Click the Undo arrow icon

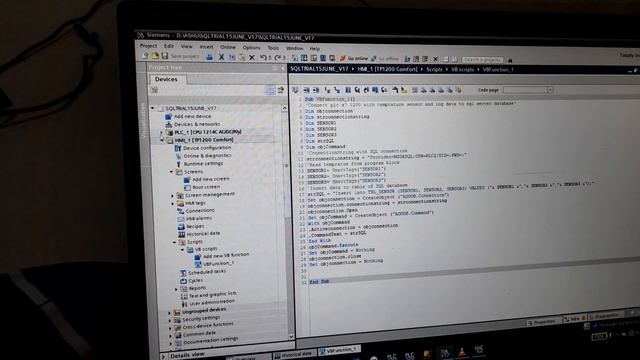click(264, 58)
